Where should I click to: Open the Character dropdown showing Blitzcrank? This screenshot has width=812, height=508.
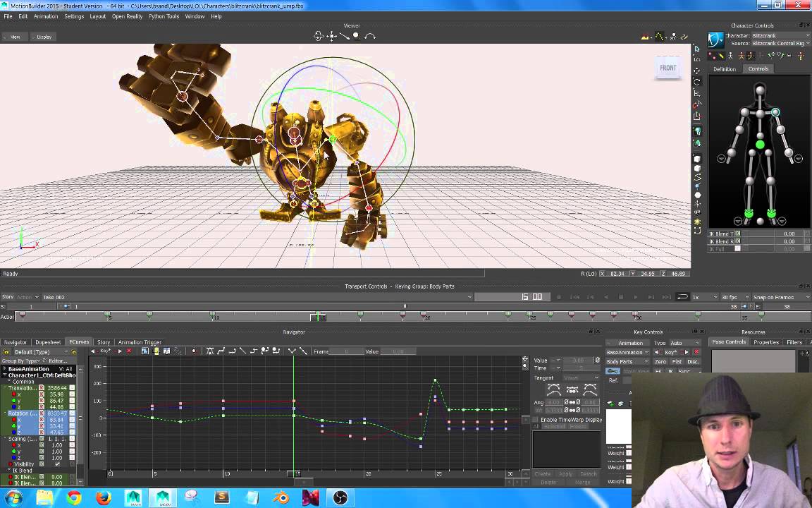[781, 35]
